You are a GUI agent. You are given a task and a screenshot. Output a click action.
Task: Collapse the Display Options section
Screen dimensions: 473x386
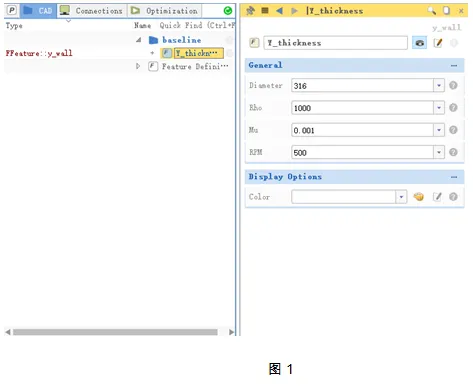pos(454,177)
